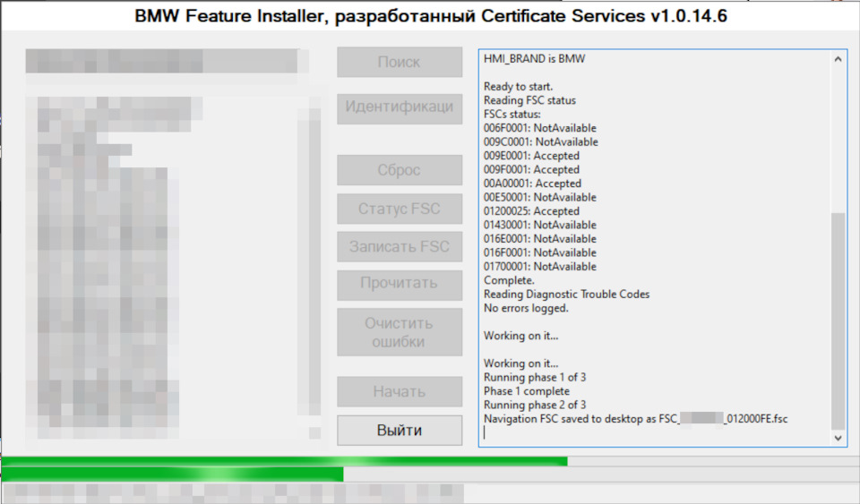The width and height of the screenshot is (860, 504).
Task: Click the '01200025: Accepted' entry
Action: coord(531,211)
